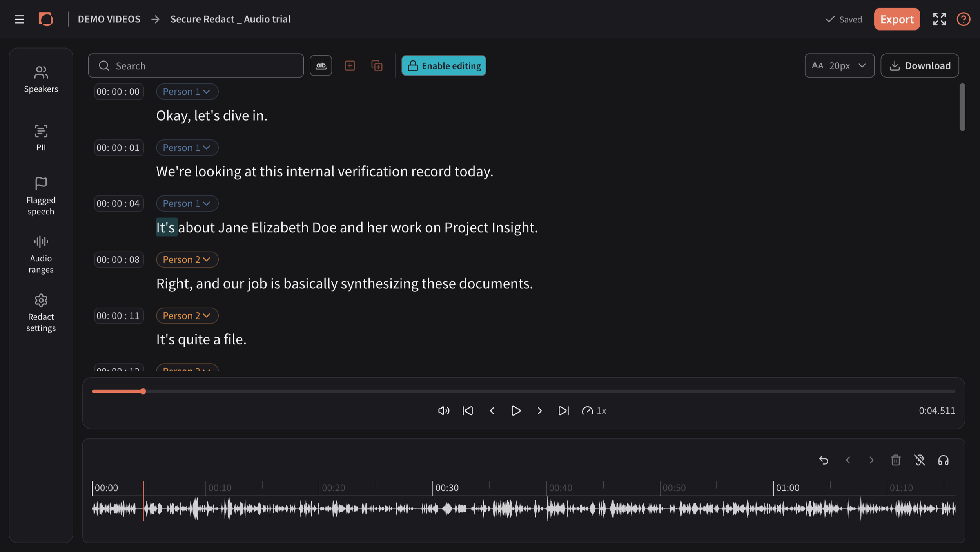
Task: Open the hamburger navigation menu
Action: tap(19, 19)
